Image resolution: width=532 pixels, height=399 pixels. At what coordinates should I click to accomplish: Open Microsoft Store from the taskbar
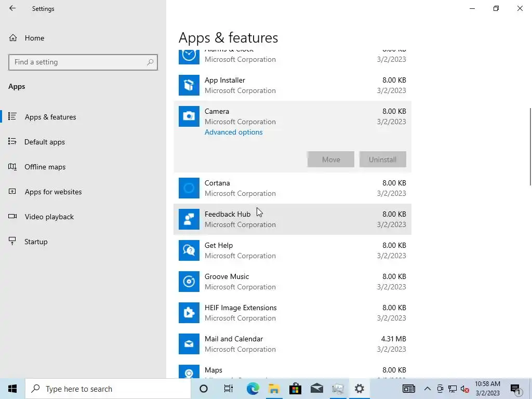[296, 389]
